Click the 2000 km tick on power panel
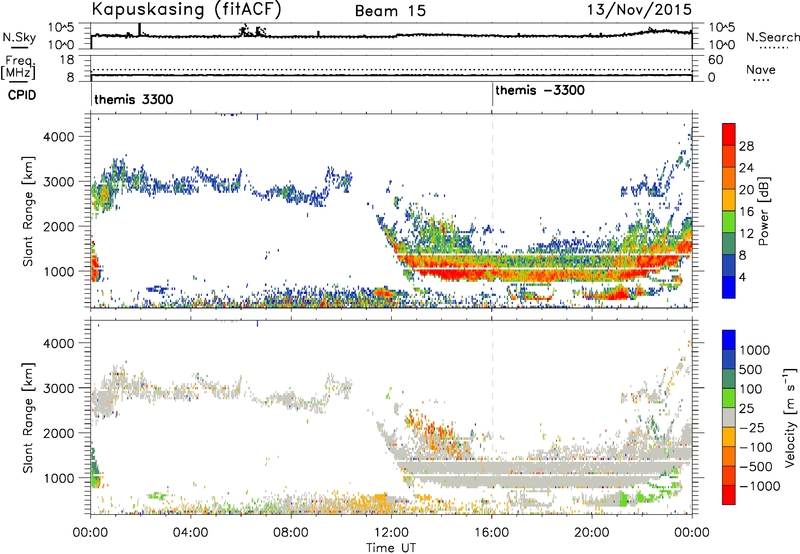Screen dimensions: 800x554 click(58, 226)
